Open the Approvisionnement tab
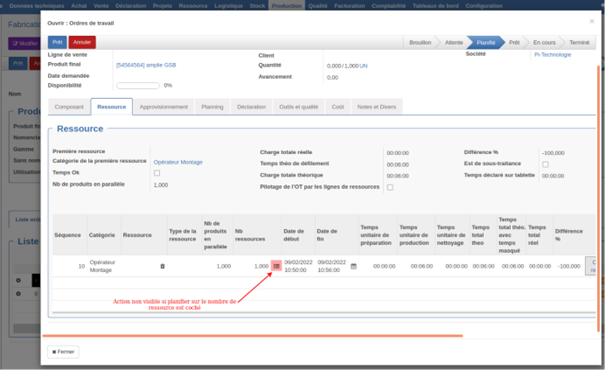This screenshot has height=370, width=605. [164, 107]
